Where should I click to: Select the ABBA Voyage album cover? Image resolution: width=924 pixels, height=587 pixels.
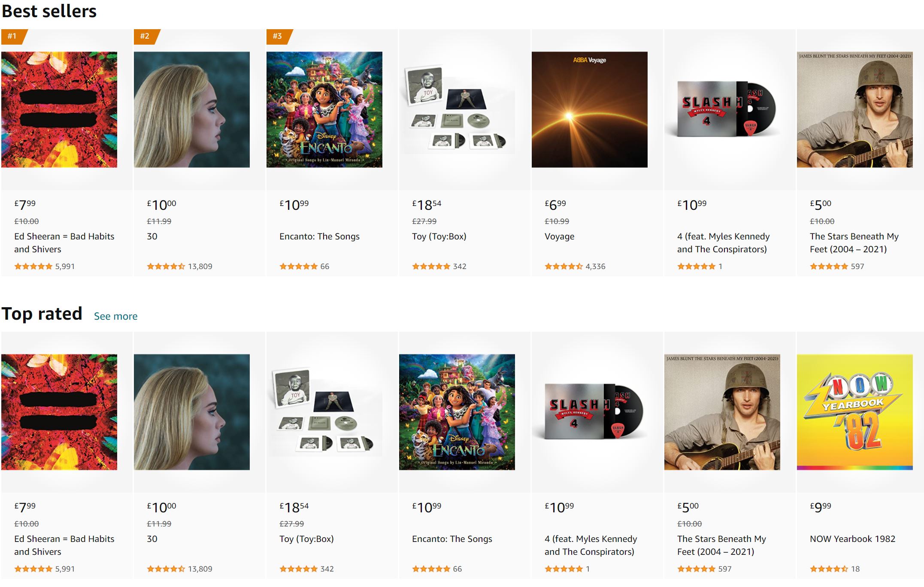[x=589, y=109]
